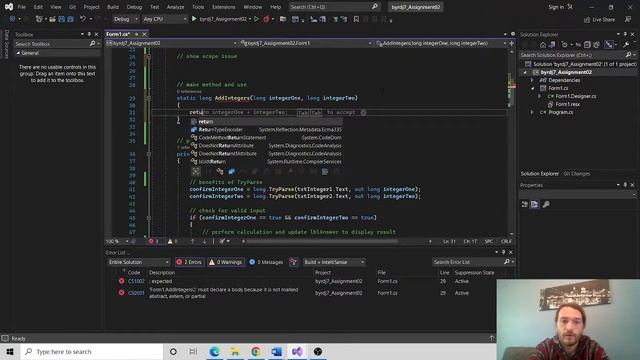Viewport: 640px width, 360px height.
Task: Close the Form1.cs tab
Action: [x=144, y=34]
